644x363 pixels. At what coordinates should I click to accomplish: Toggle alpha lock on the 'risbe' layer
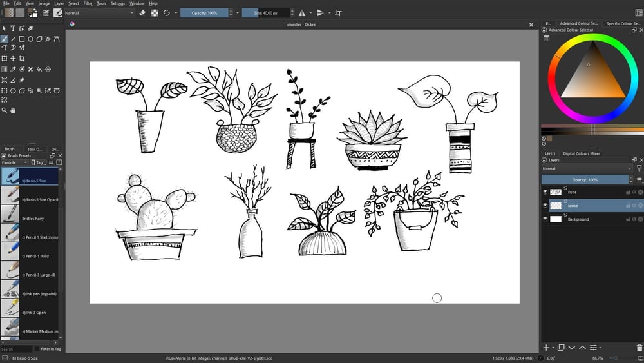pyautogui.click(x=640, y=192)
